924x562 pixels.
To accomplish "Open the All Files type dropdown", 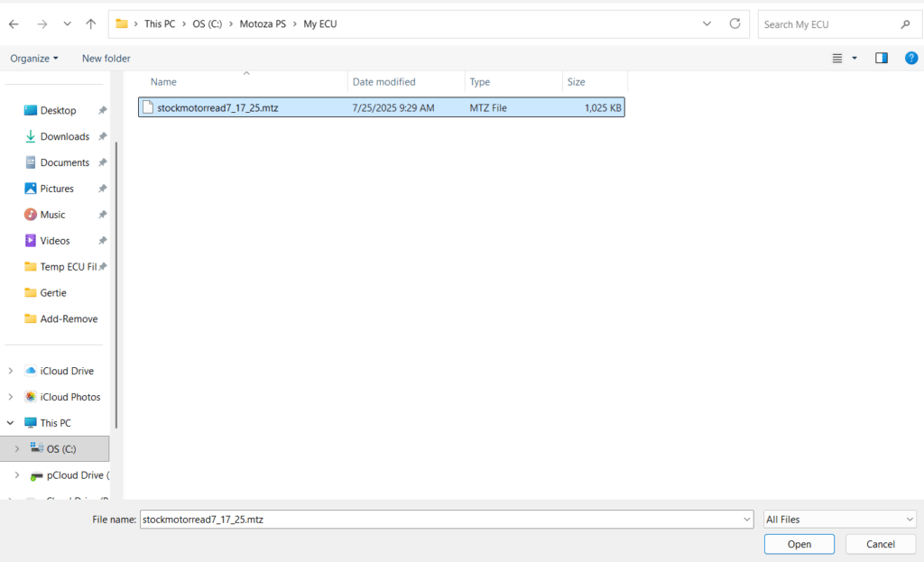I will coord(839,520).
